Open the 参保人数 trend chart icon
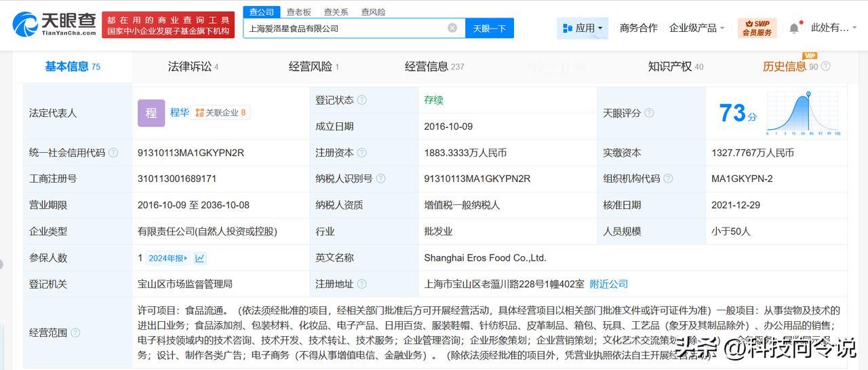This screenshot has width=868, height=370. [x=200, y=258]
